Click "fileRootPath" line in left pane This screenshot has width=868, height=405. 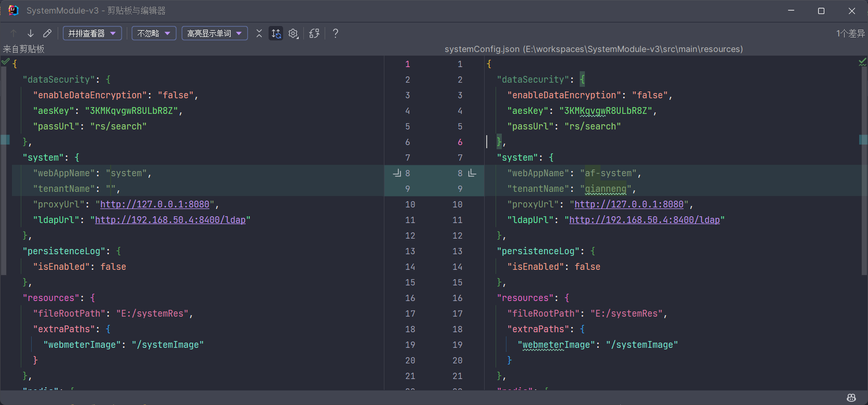pyautogui.click(x=113, y=313)
